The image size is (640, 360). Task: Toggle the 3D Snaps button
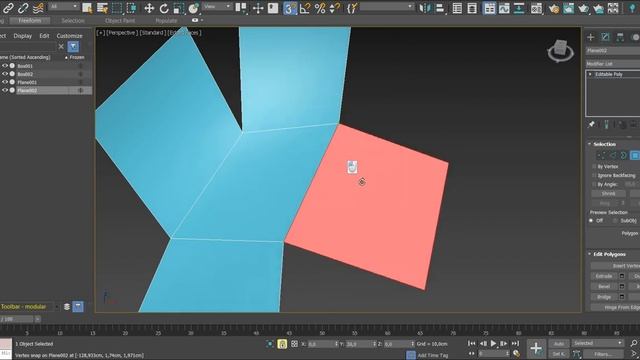290,8
